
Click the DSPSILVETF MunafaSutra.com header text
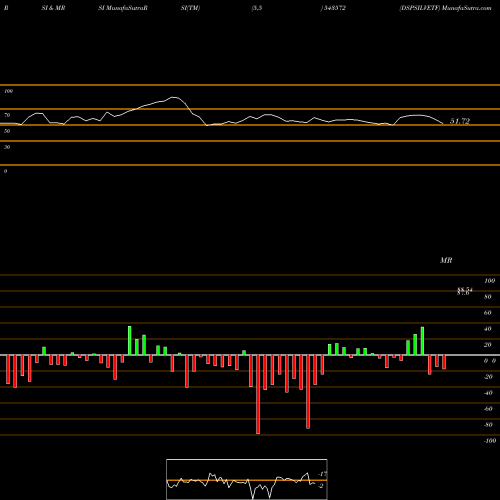point(445,8)
